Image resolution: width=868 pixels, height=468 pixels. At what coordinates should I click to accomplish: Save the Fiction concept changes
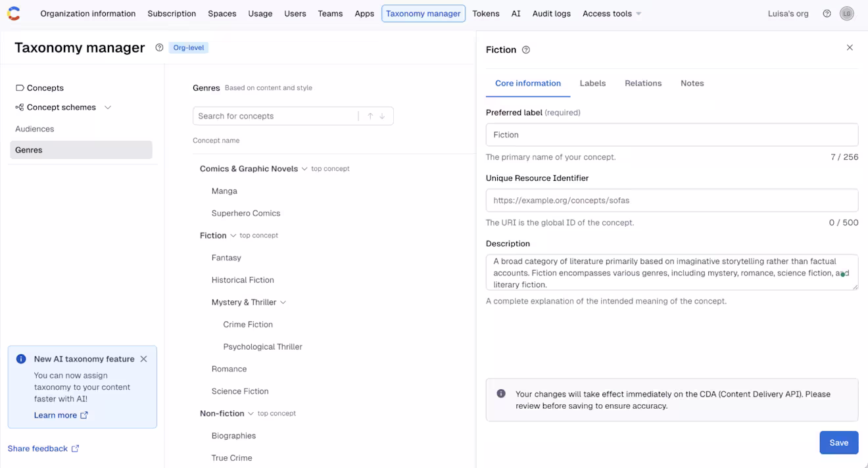tap(838, 442)
